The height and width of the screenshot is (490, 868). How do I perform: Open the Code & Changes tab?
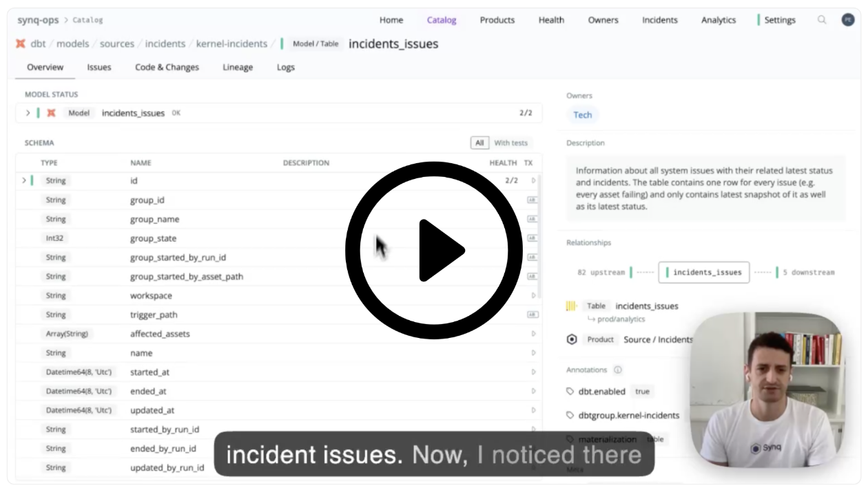tap(167, 67)
